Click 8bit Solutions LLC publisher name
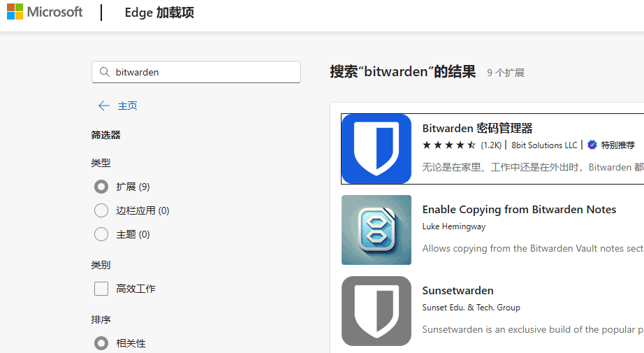644x353 pixels. 544,145
